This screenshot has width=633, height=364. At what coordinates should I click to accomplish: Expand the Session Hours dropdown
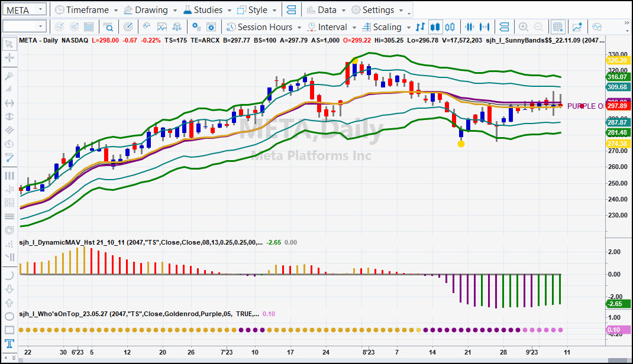click(299, 27)
